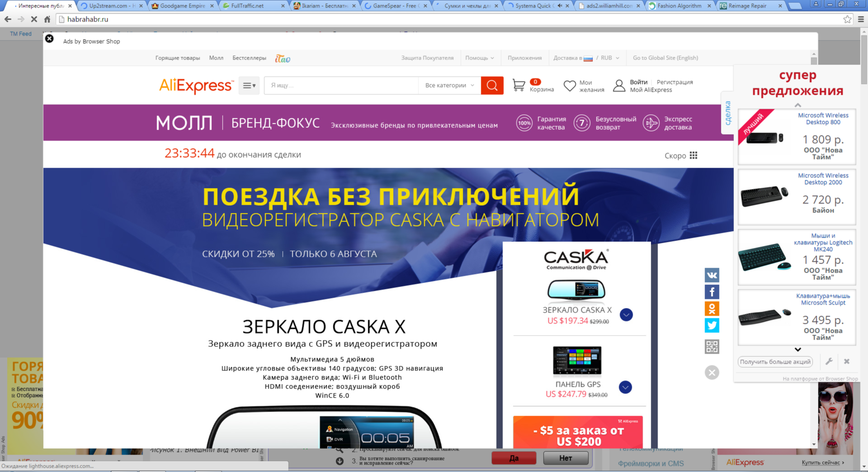Open the 'Фреймворки и CMS' link
Screen dimensions: 868x472
pos(651,463)
